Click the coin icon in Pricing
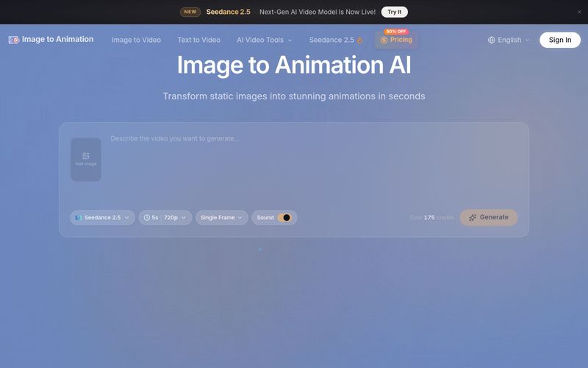The width and height of the screenshot is (588, 368). coord(384,40)
